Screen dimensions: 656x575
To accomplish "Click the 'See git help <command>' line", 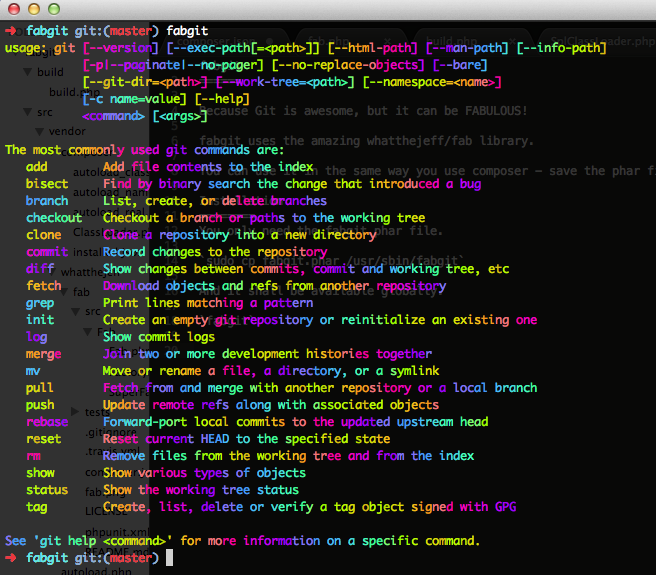I will pyautogui.click(x=242, y=541).
